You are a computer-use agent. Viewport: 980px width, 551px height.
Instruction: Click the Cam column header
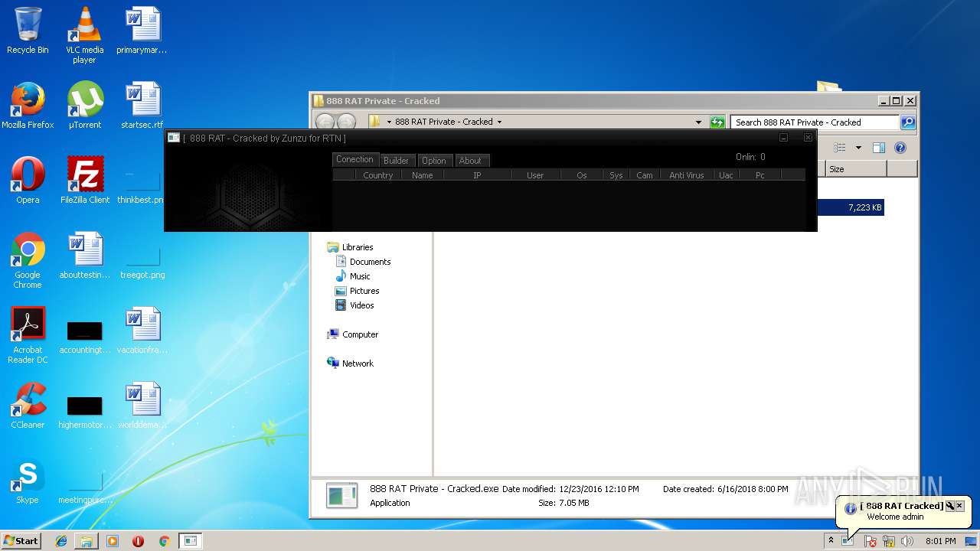point(645,175)
